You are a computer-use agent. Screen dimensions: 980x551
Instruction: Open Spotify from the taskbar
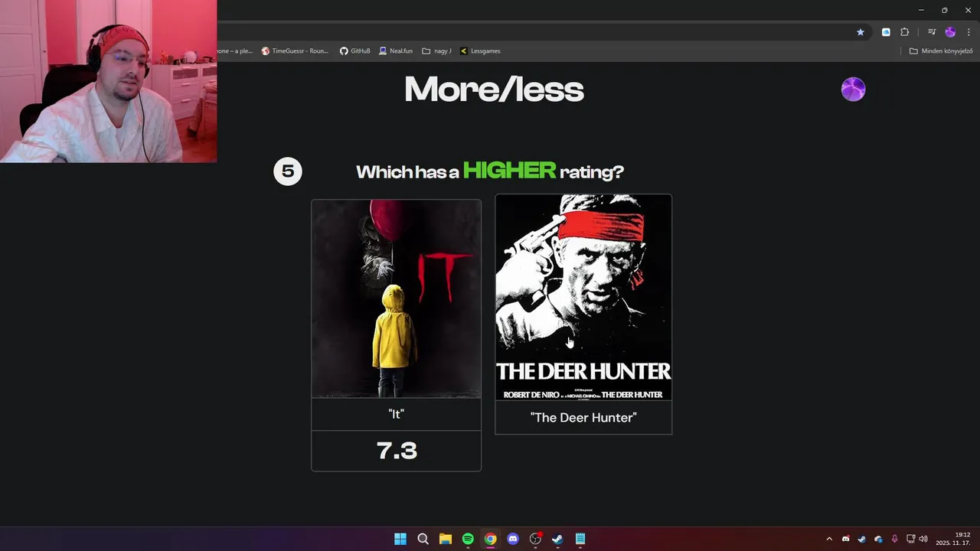(x=468, y=539)
